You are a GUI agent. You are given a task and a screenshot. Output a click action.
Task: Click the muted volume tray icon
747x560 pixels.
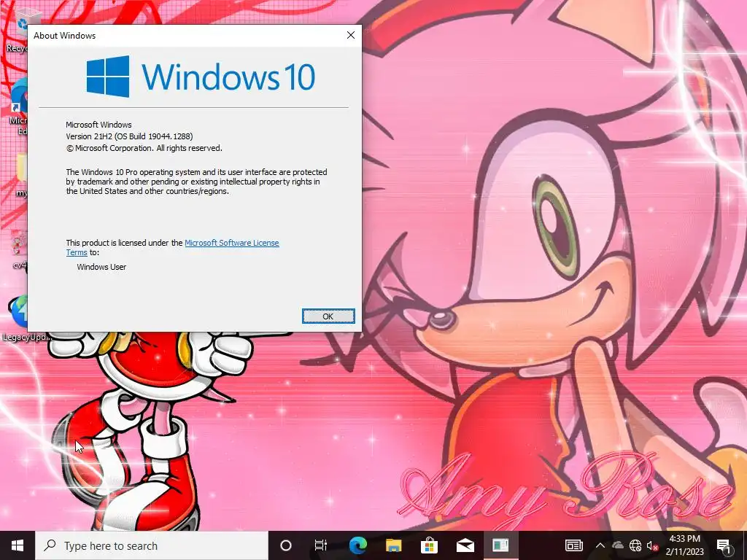click(x=652, y=545)
